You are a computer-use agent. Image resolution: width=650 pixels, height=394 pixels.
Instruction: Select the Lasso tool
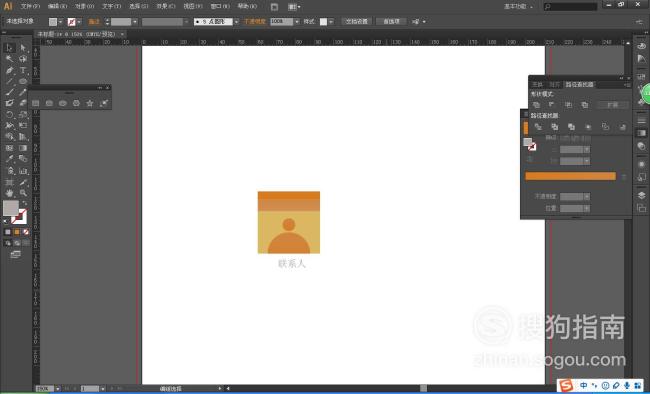click(23, 59)
